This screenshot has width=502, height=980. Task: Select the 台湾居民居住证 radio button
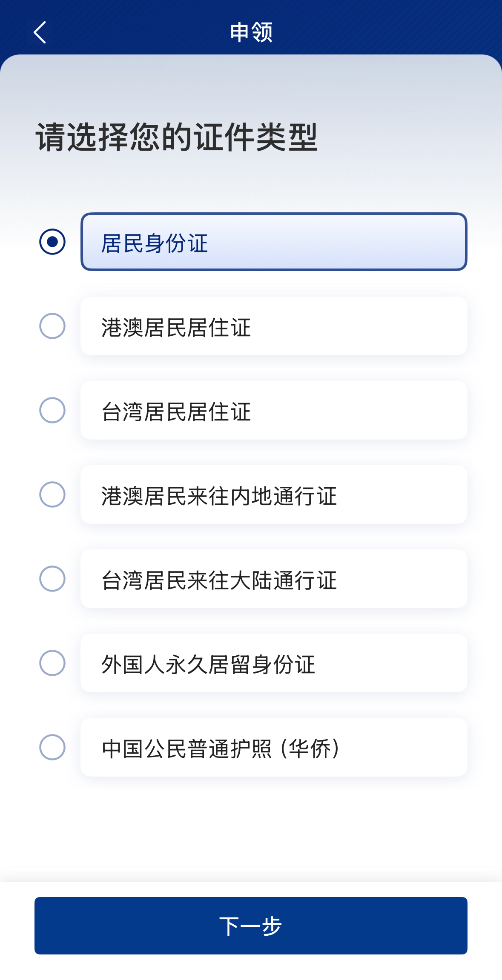(x=52, y=410)
